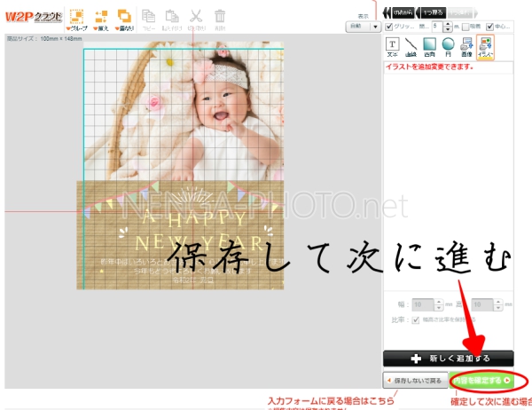Image resolution: width=532 pixels, height=410 pixels.
Task: Increase the height stepper value
Action: (x=498, y=302)
